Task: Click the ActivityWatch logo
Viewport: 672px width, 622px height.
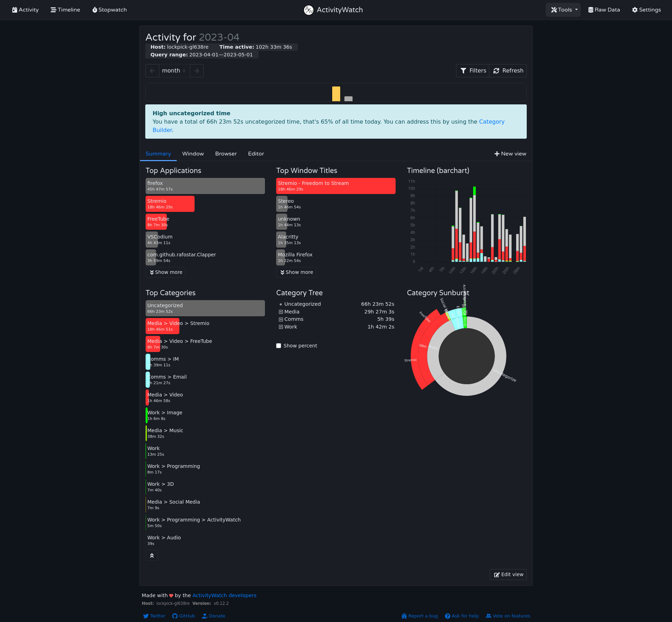Action: (x=333, y=10)
